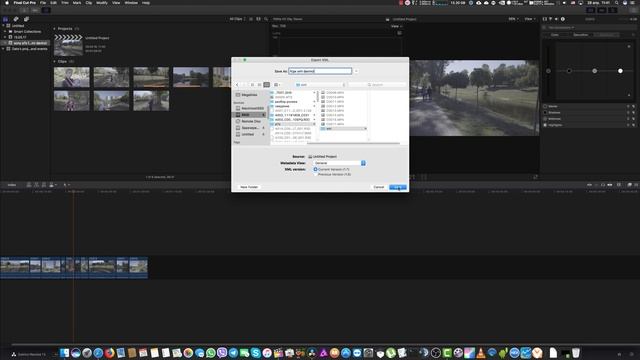640x360 pixels.
Task: Show the Titles and Generators sidebar icon
Action: pyautogui.click(x=26, y=19)
